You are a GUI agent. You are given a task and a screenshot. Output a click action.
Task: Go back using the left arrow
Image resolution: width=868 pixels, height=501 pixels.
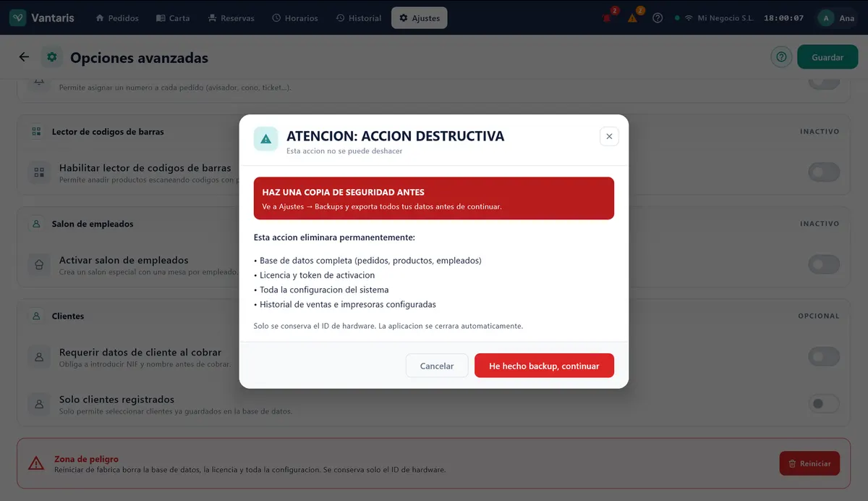click(x=25, y=57)
